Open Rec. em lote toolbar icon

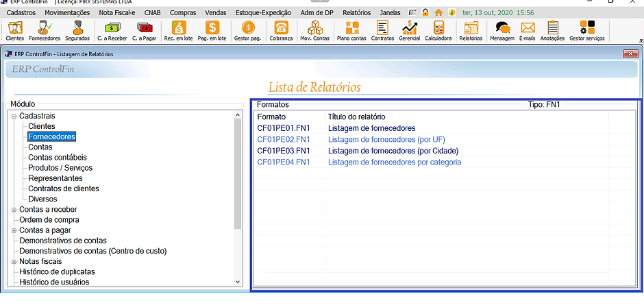pyautogui.click(x=178, y=32)
